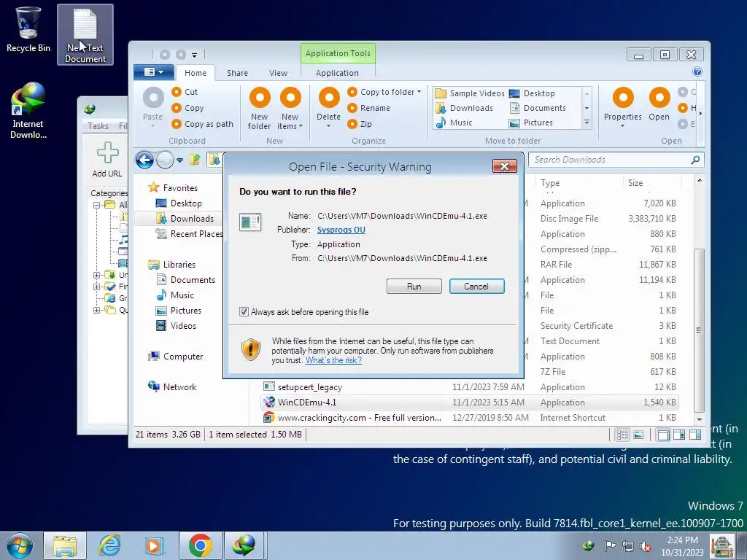Open Internet Explorer from the taskbar
This screenshot has height=560, width=747.
coord(110,545)
